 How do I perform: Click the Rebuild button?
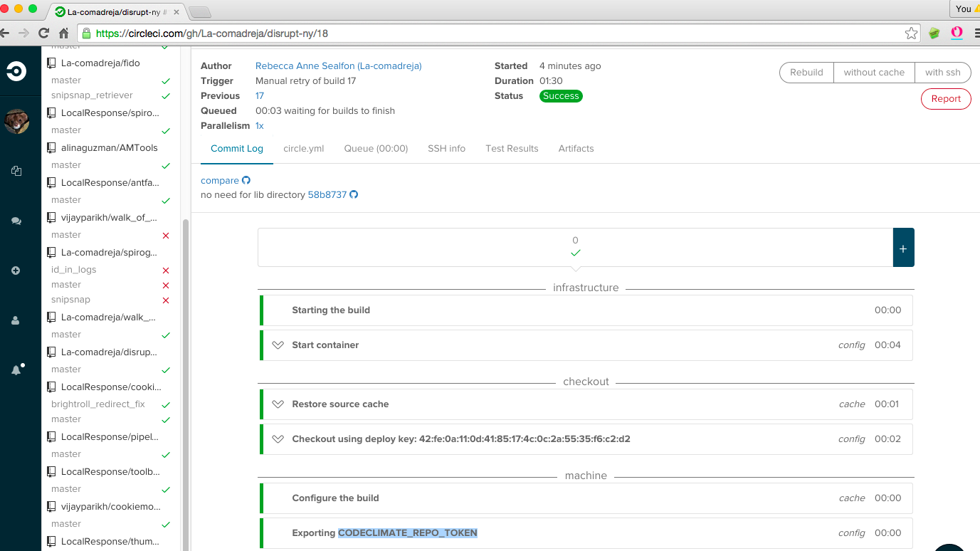[806, 73]
